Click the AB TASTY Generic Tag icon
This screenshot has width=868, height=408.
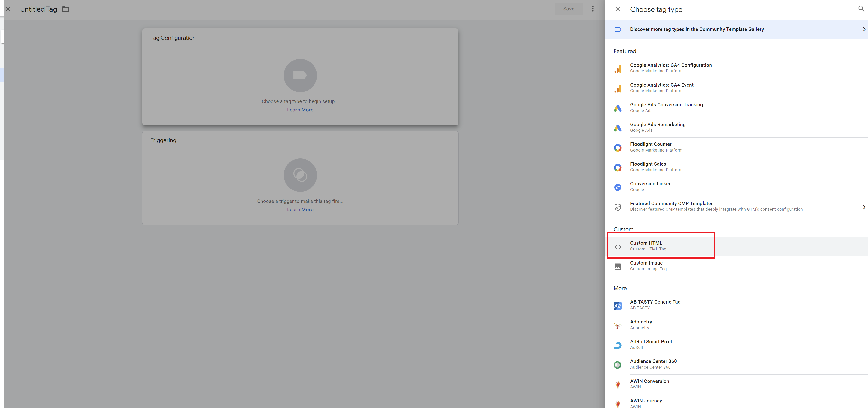coord(617,306)
